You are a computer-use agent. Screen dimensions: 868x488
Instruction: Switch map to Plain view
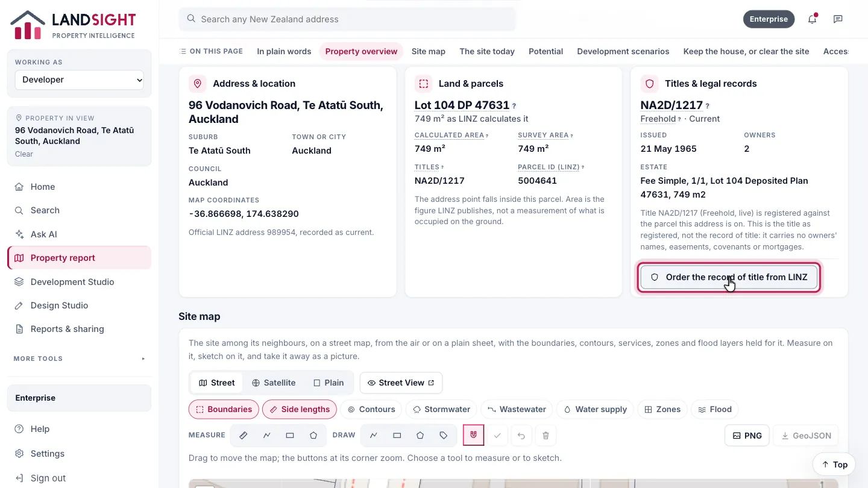[329, 383]
